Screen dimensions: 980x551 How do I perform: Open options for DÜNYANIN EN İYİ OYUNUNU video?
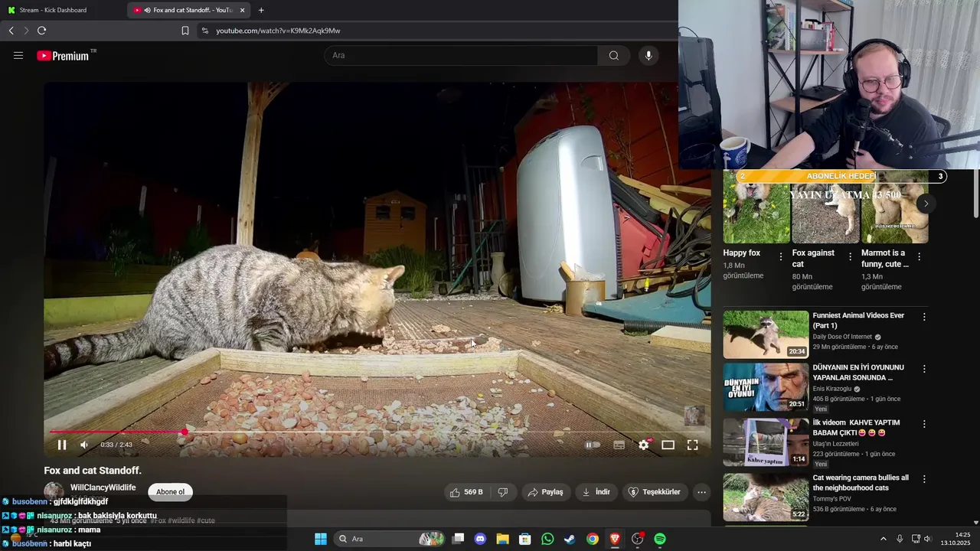[x=924, y=369]
